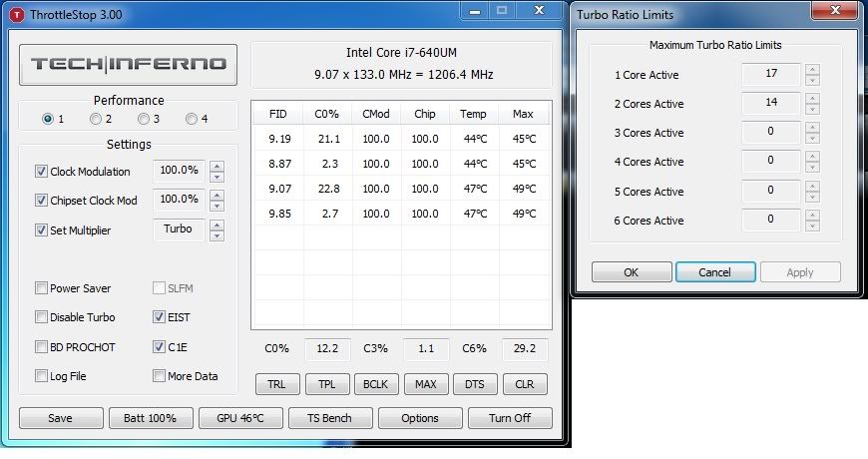Screen dimensions: 868x459
Task: Select Performance profile 3
Action: pyautogui.click(x=144, y=119)
